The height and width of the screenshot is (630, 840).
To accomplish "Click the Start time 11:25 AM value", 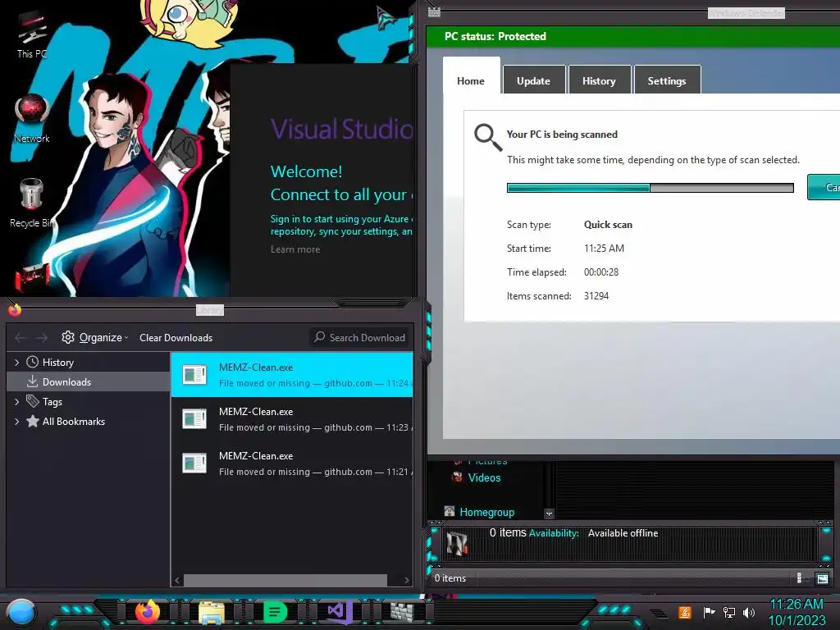I will click(604, 248).
